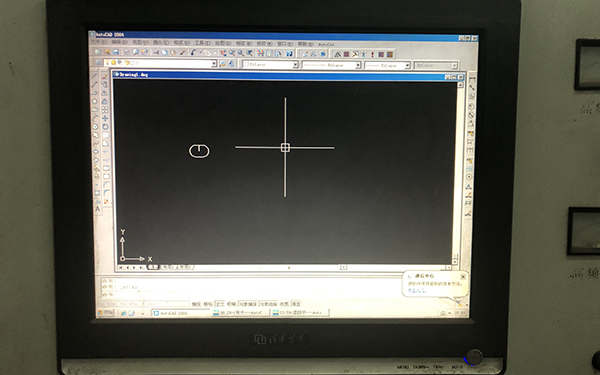Screen dimensions: 600x375
Task: Select the Erase tool in Modify toolbar
Action: pyautogui.click(x=104, y=76)
